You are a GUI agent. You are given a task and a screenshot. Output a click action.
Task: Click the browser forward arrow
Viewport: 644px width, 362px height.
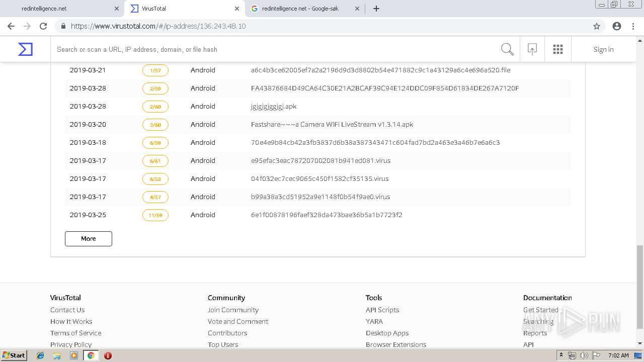tap(27, 26)
